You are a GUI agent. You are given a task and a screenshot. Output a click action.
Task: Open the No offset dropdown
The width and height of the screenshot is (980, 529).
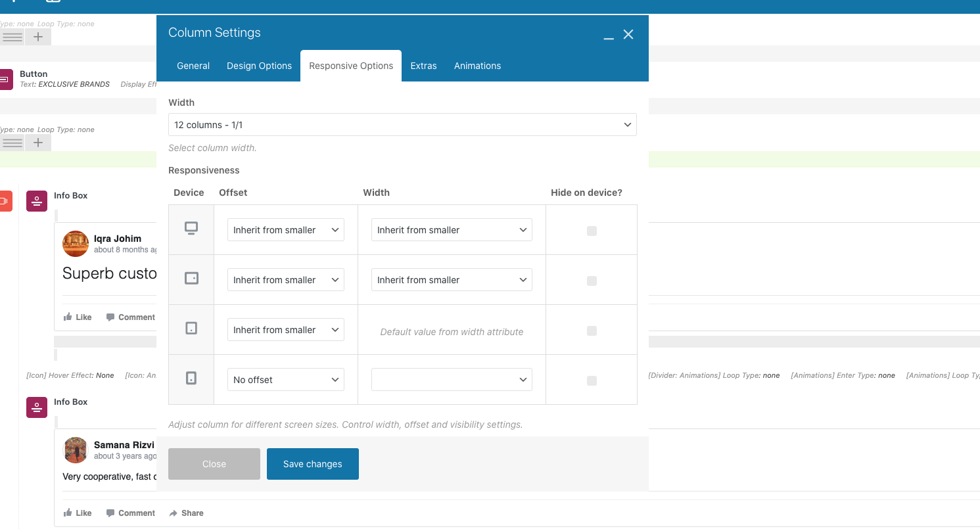pos(286,380)
